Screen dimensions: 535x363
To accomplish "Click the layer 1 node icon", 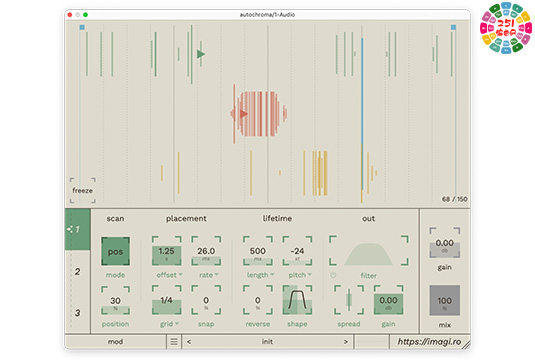I will pos(70,229).
